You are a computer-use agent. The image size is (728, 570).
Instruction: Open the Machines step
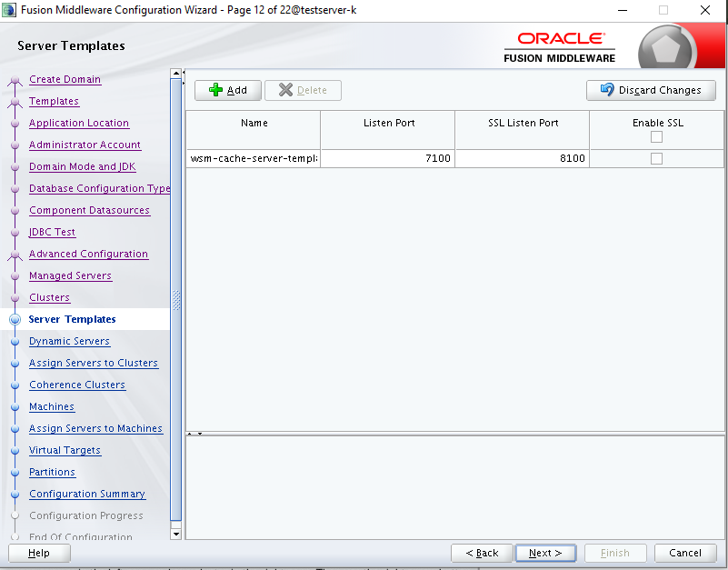(52, 407)
